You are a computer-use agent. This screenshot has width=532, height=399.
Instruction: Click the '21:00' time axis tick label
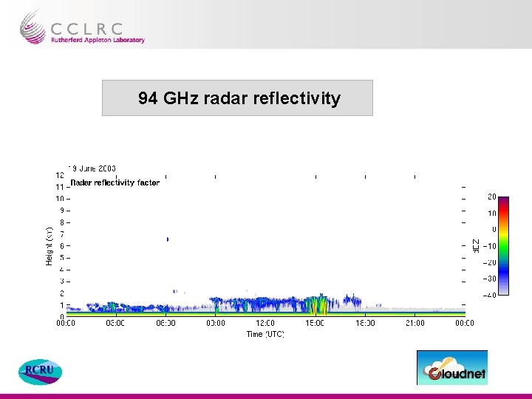(x=415, y=323)
